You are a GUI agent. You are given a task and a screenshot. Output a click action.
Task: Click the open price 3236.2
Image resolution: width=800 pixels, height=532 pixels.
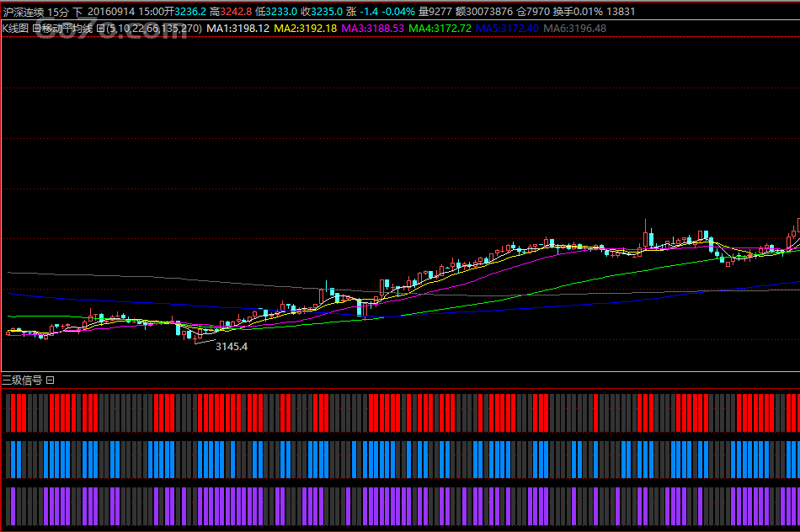tap(190, 11)
